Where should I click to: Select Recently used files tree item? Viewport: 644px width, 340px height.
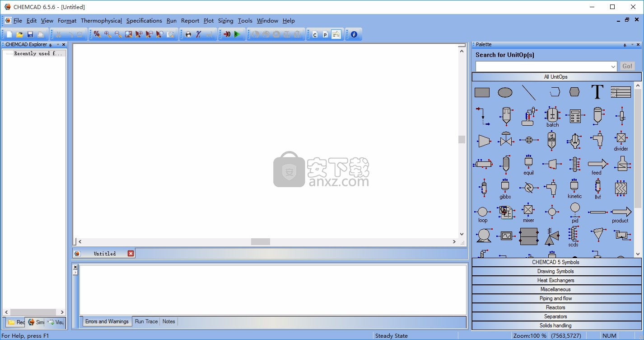click(38, 53)
